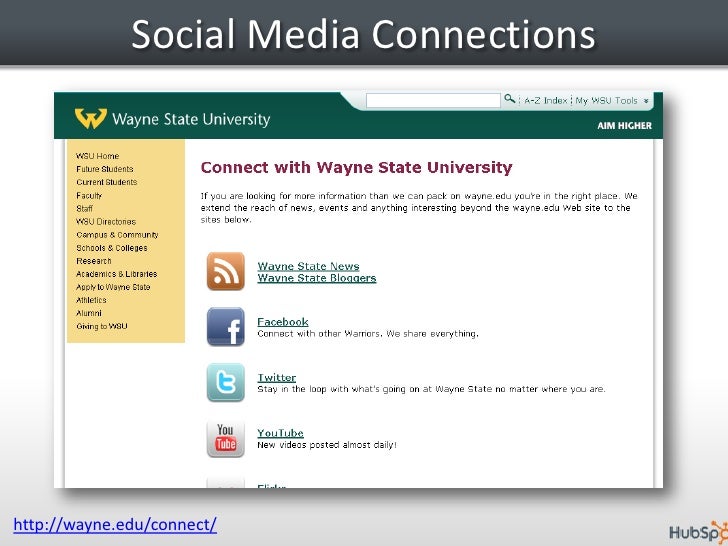
Task: Select Giving to WSU in sidebar
Action: 101,326
